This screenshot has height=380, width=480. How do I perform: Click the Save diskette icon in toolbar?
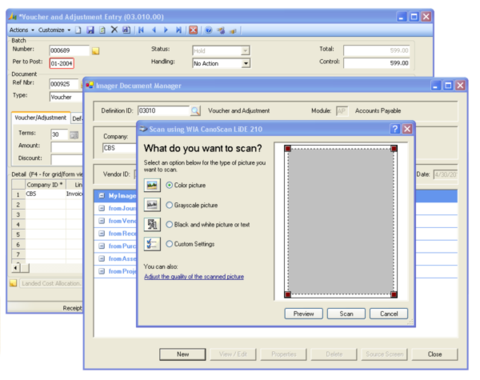(90, 30)
